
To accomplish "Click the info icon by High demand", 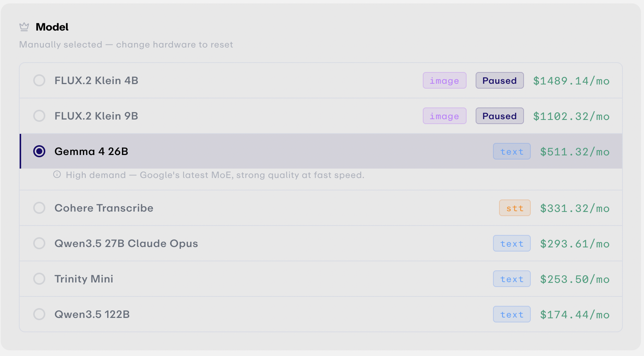I will click(57, 174).
